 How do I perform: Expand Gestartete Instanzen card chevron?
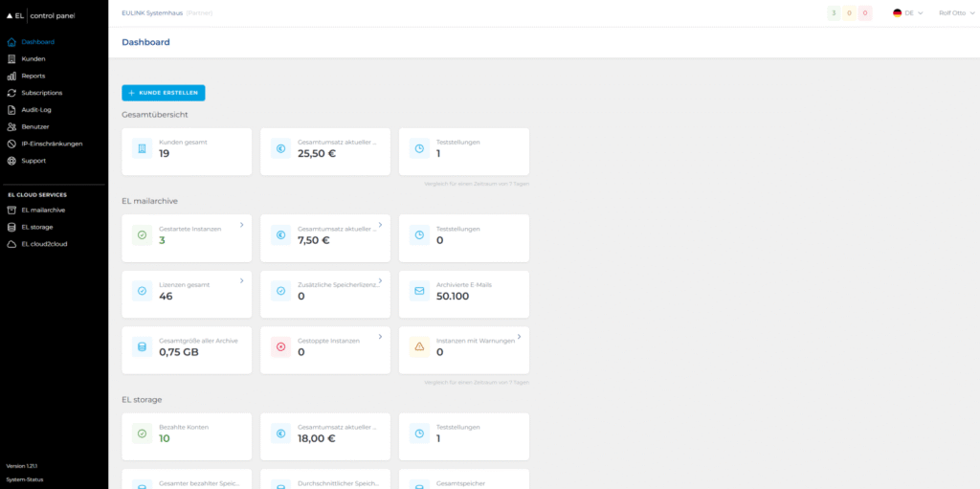242,225
